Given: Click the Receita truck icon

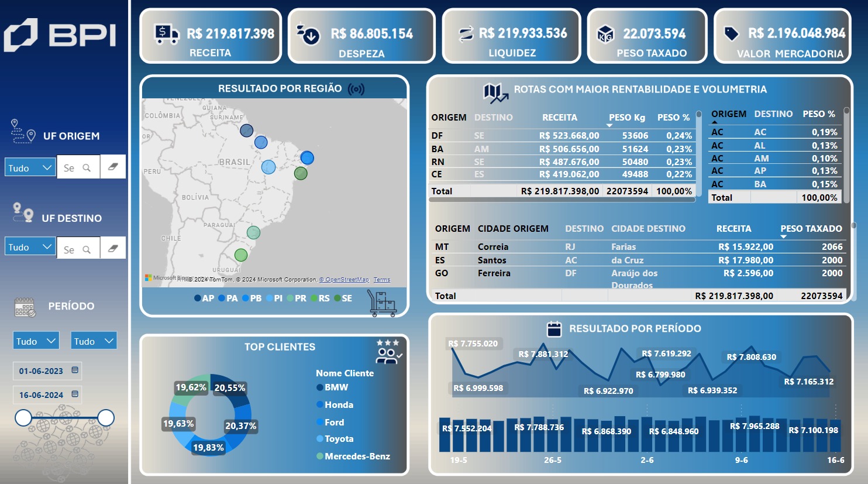Looking at the screenshot, I should 166,34.
